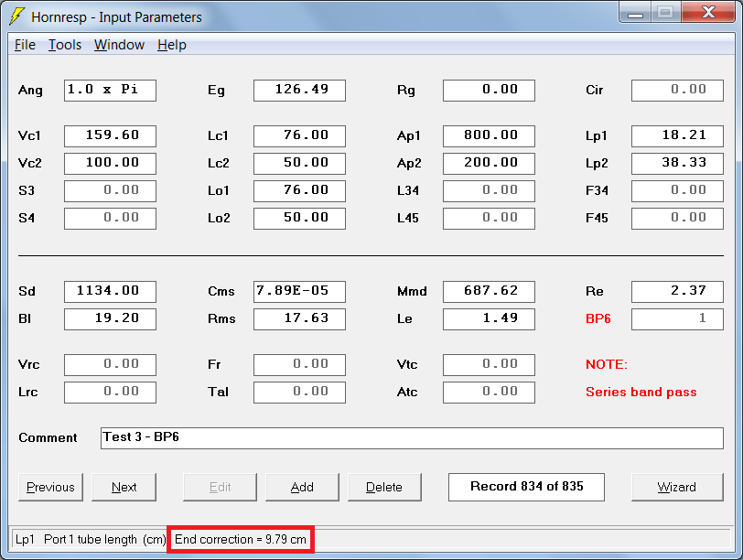
Task: Open the Help menu
Action: 172,45
